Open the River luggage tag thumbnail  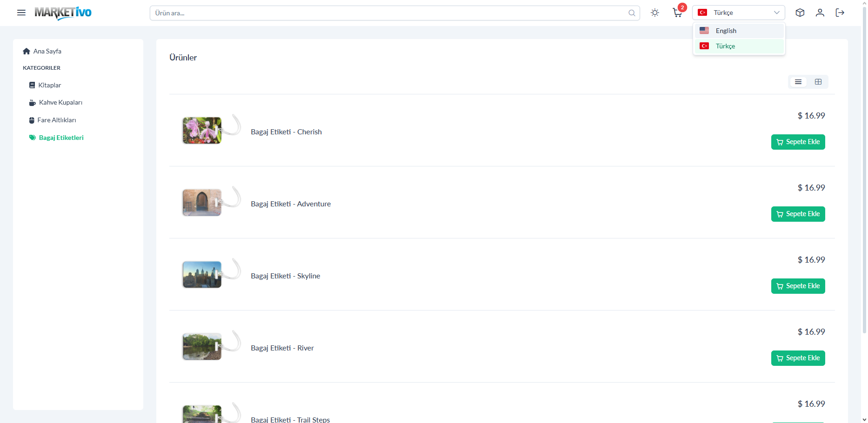click(212, 346)
